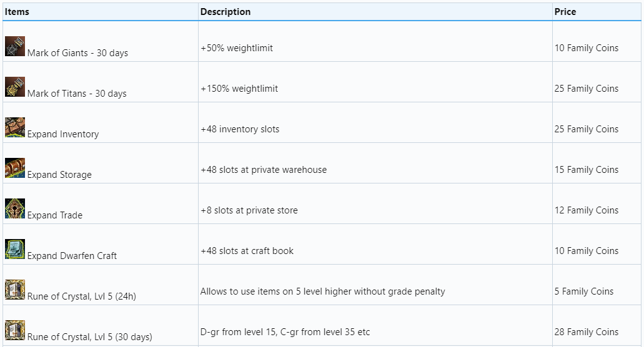Click the Expand Dwarfen Craft item name

tap(72, 256)
